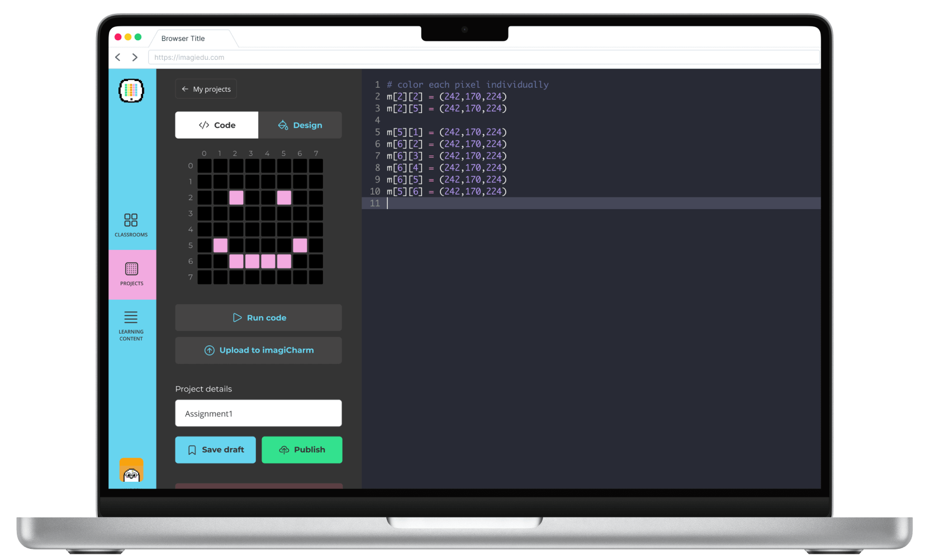Click pink pixel at row 2, column 2
This screenshot has height=560, width=930.
[236, 197]
